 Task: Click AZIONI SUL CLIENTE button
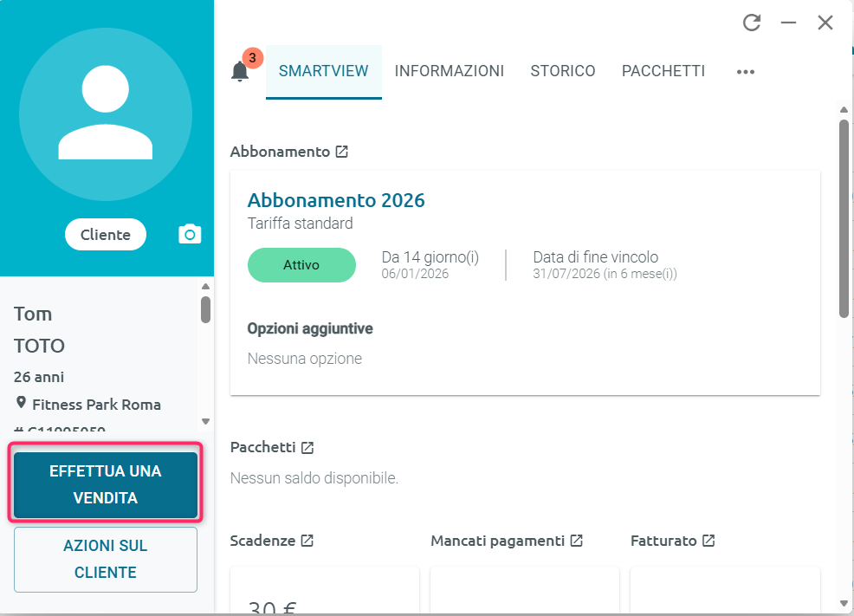click(x=106, y=560)
